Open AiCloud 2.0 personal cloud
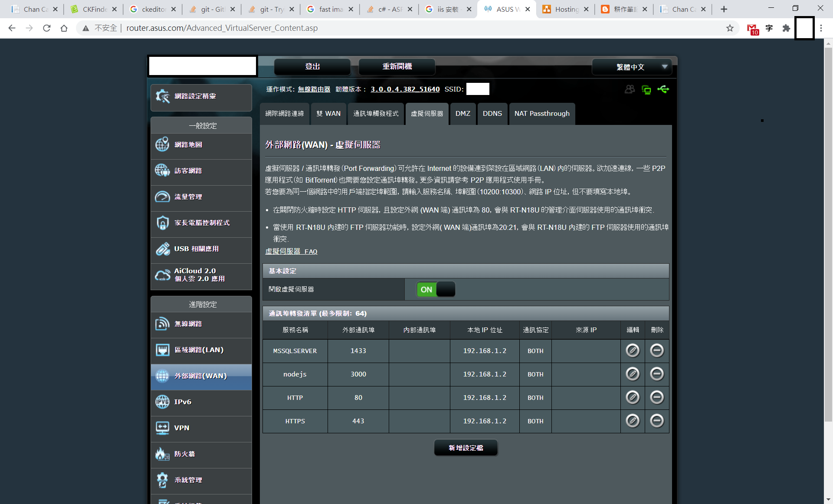 click(x=201, y=276)
